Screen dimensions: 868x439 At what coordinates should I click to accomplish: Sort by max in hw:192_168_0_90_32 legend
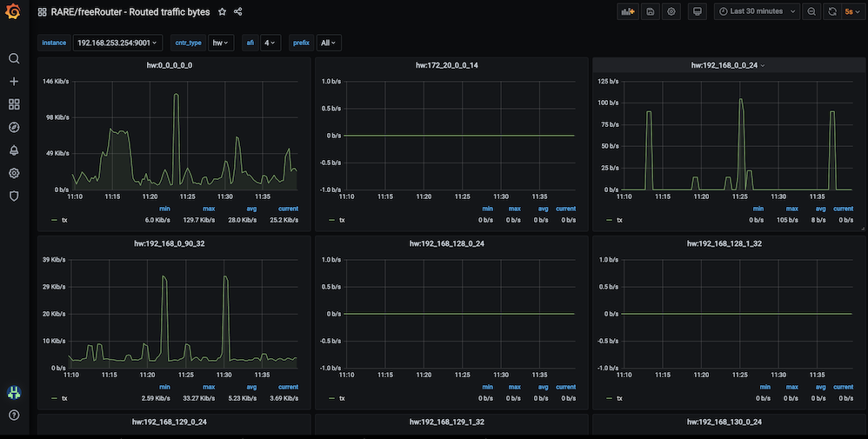click(x=209, y=387)
